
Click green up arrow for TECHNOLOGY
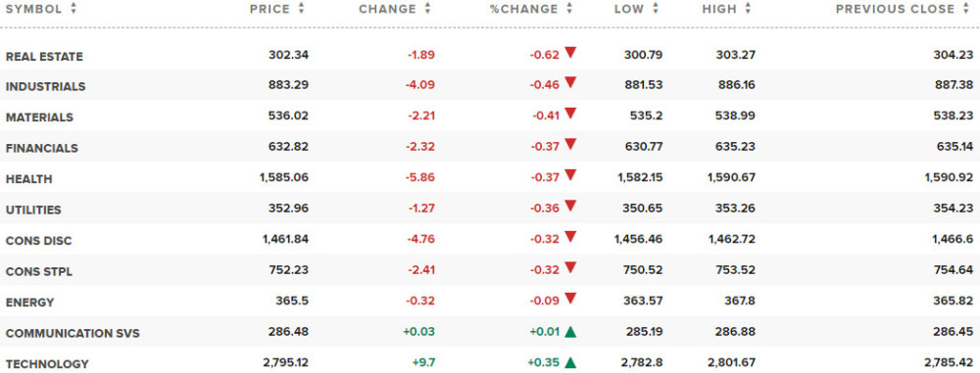click(570, 362)
